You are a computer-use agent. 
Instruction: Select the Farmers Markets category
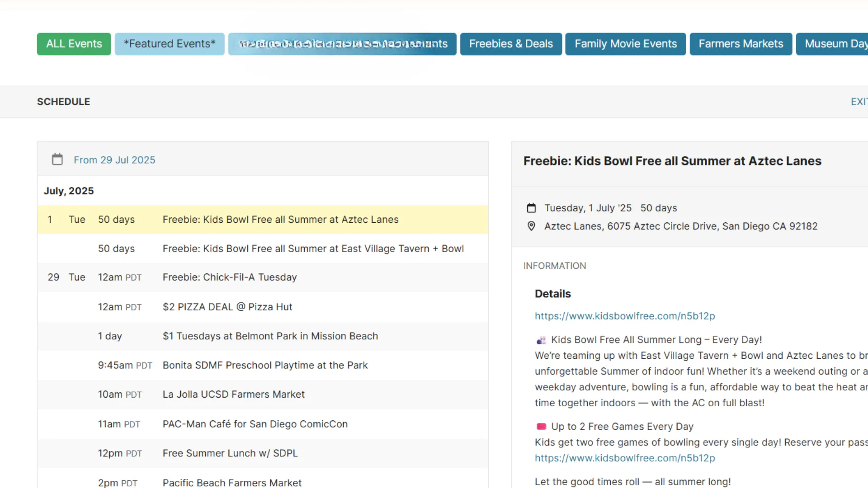(741, 44)
